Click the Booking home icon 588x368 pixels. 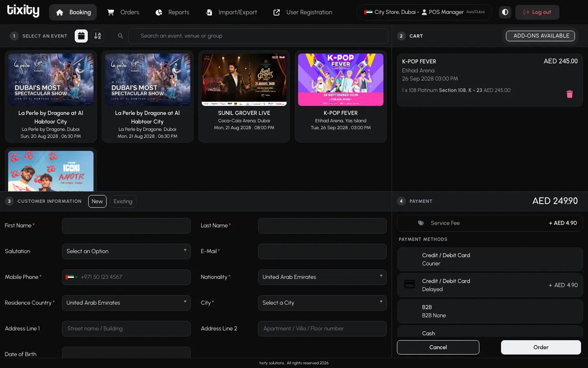click(x=60, y=12)
